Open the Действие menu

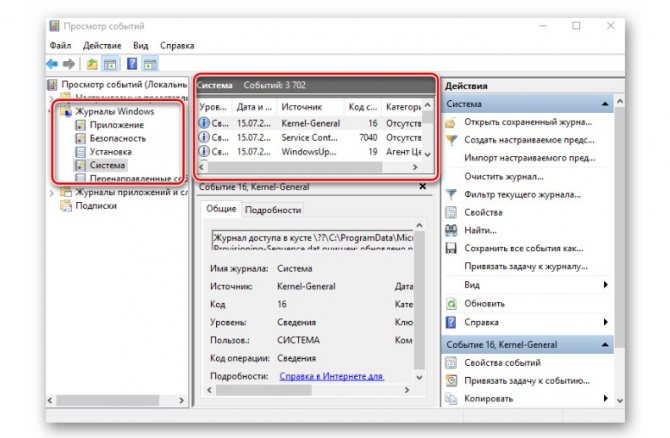click(102, 45)
